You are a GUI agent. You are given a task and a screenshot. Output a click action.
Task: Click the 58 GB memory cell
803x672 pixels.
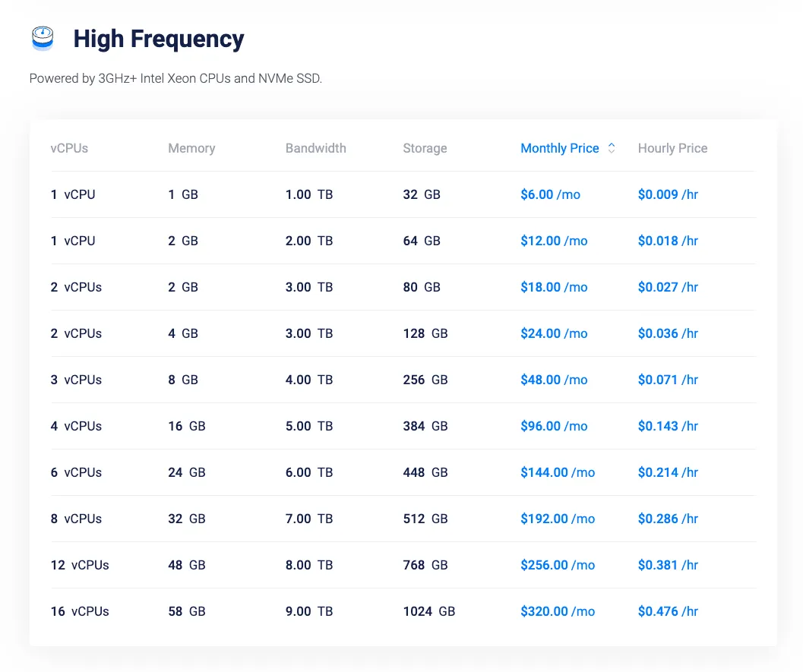point(187,611)
